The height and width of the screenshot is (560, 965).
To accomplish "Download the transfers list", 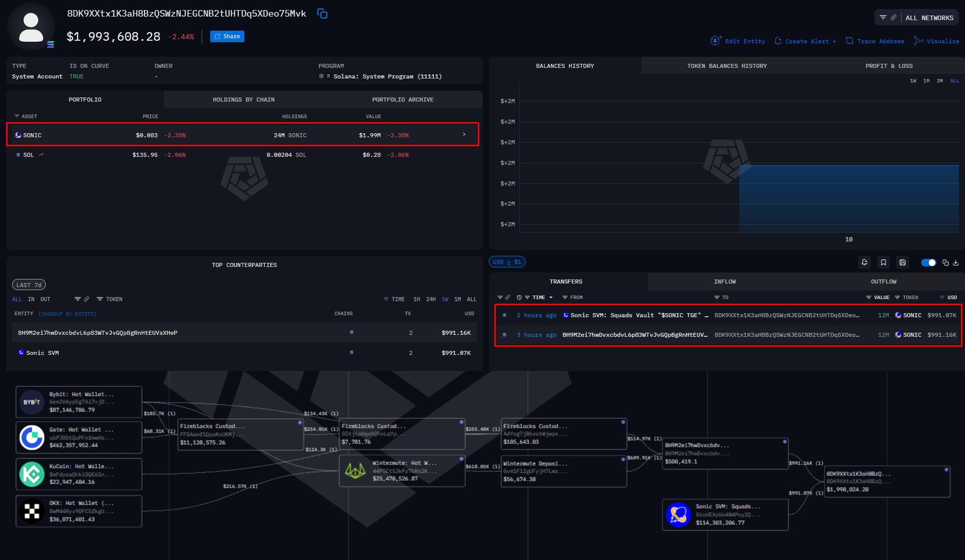I will 955,262.
